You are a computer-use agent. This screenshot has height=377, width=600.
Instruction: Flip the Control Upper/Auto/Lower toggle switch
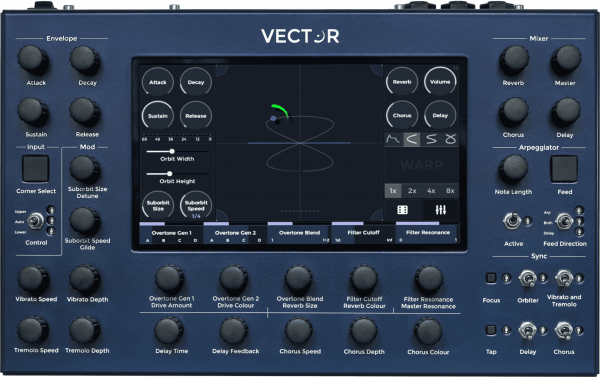pyautogui.click(x=36, y=221)
